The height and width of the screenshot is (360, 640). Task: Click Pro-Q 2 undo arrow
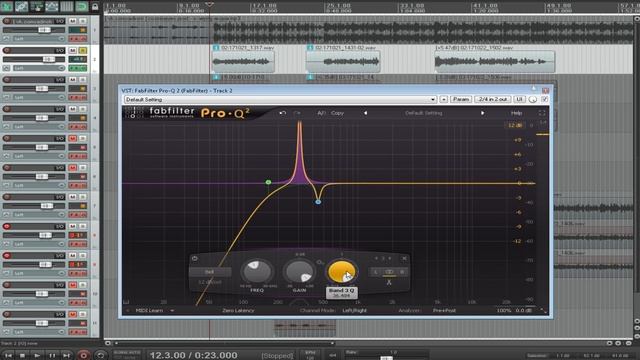pos(282,113)
